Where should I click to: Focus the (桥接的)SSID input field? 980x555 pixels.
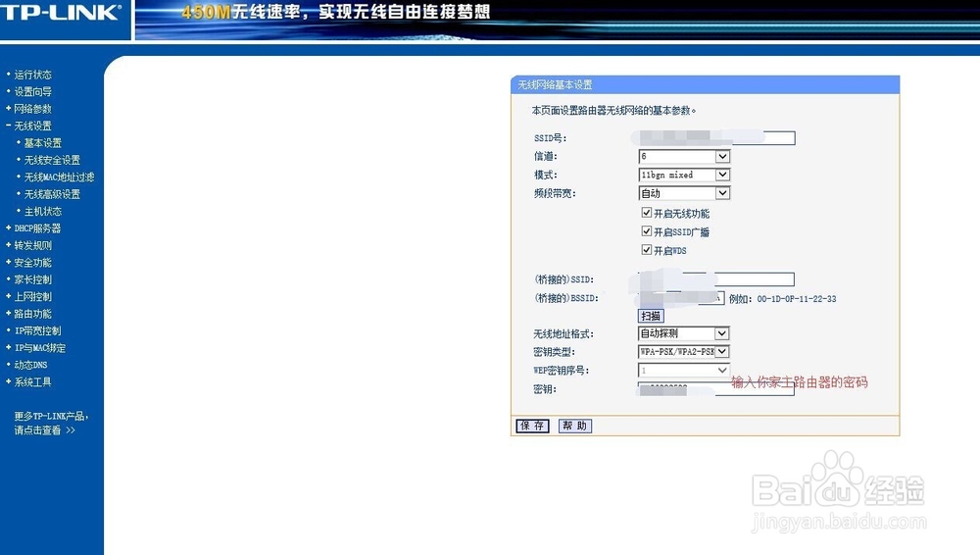[716, 279]
